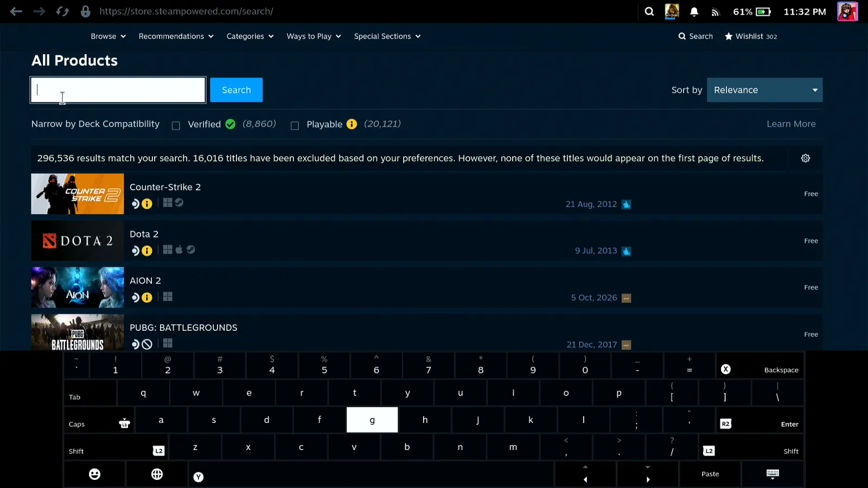Click the Search link in store nav

tap(695, 36)
